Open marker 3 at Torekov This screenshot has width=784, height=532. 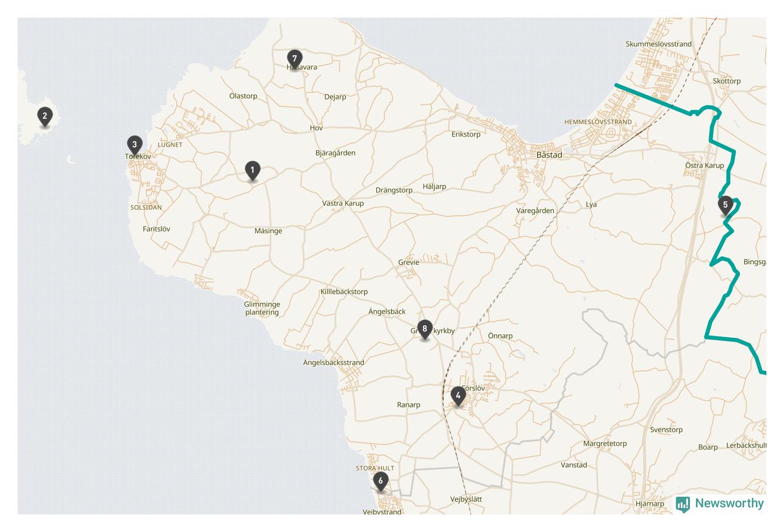[x=135, y=145]
